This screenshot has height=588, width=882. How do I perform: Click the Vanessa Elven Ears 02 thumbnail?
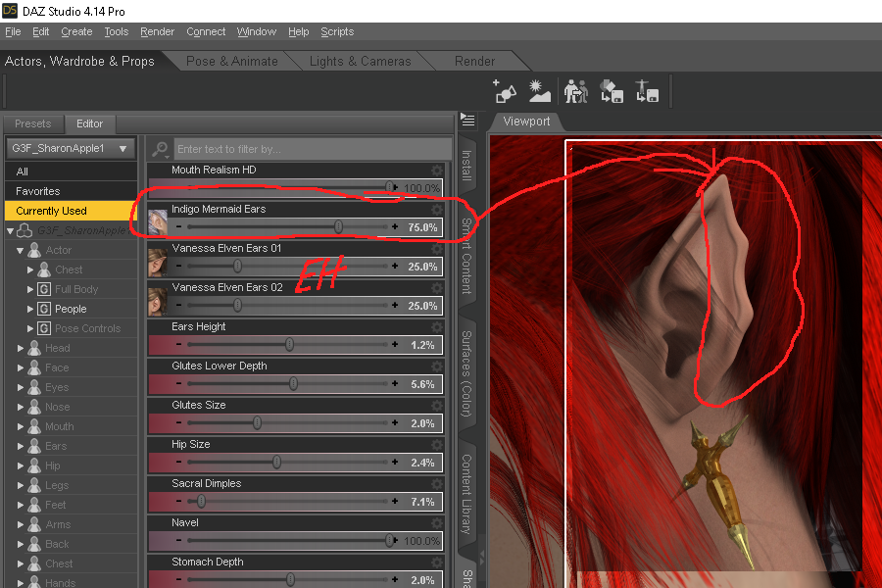(x=158, y=301)
